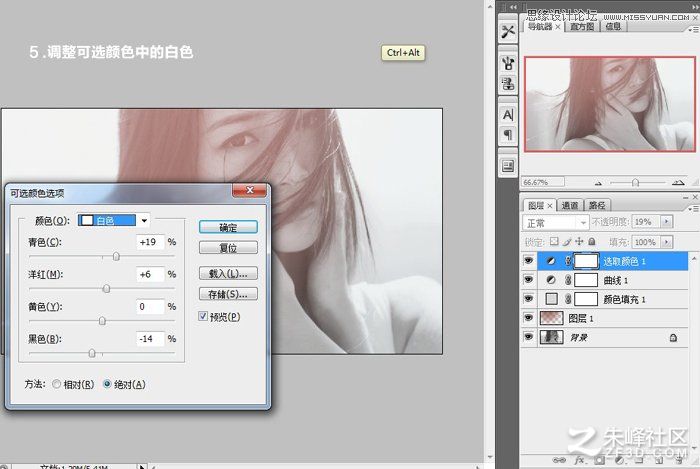Toggle the 预览(P) checkbox
The width and height of the screenshot is (700, 469).
click(x=203, y=316)
